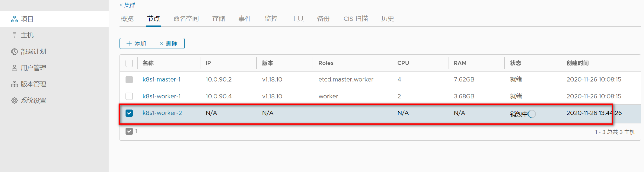The height and width of the screenshot is (172, 644).
Task: Click the CPU column header
Action: coord(403,63)
